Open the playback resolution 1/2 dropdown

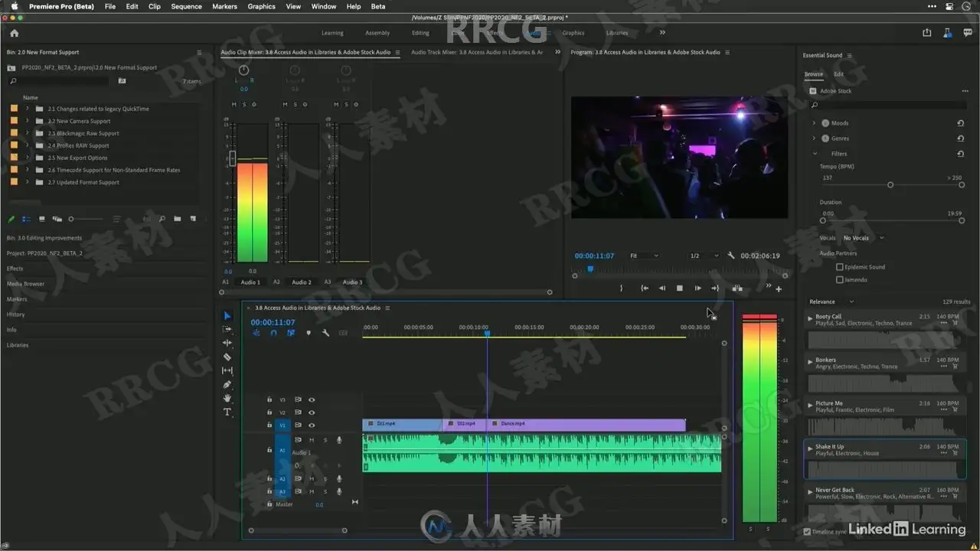[704, 256]
